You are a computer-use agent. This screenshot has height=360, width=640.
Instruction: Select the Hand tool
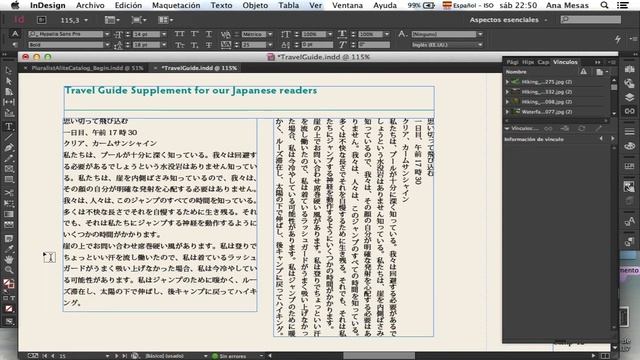(x=9, y=259)
